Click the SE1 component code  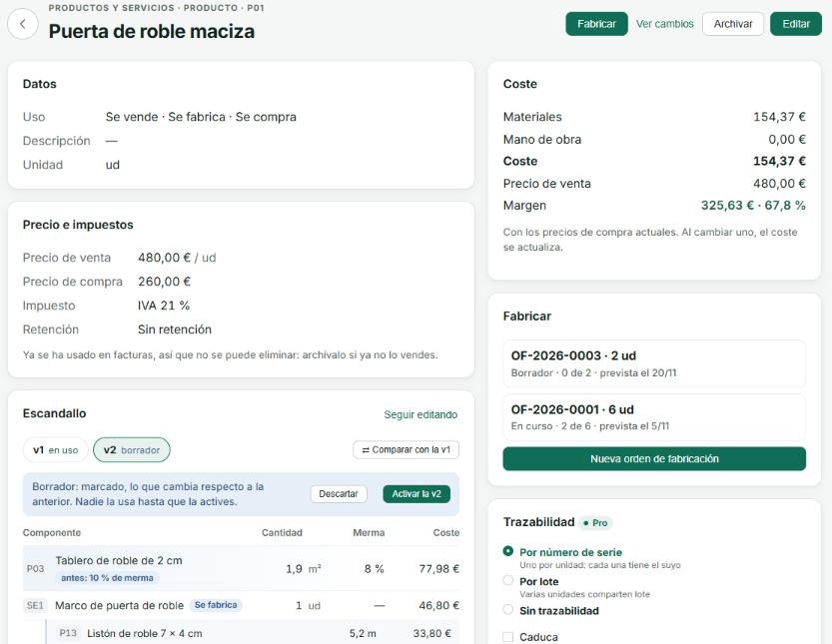pos(36,605)
